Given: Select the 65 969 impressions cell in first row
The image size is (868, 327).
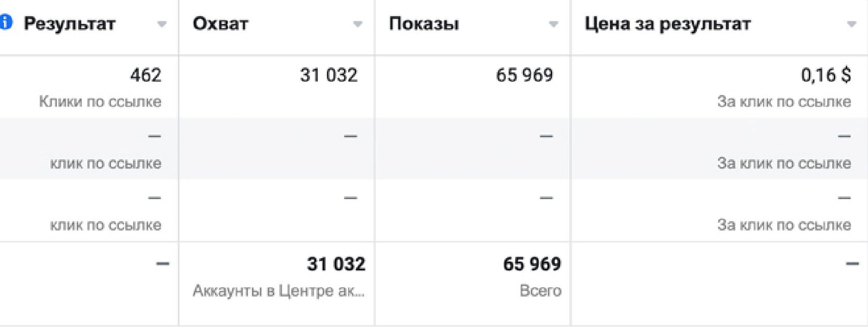Looking at the screenshot, I should point(524,75).
